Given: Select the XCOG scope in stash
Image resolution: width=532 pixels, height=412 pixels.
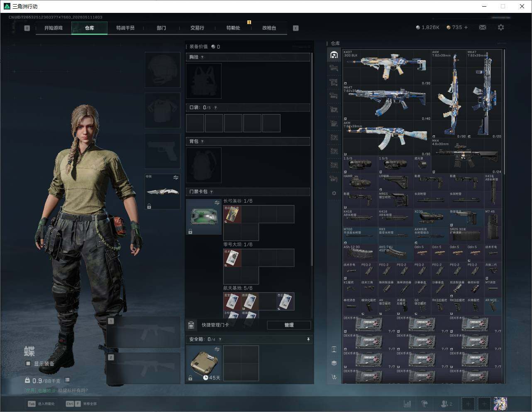Looking at the screenshot, I should pos(431,218).
